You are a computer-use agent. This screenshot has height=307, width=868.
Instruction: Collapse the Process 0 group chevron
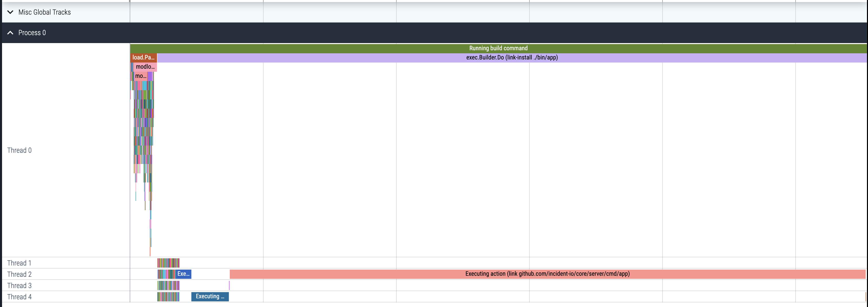[10, 33]
